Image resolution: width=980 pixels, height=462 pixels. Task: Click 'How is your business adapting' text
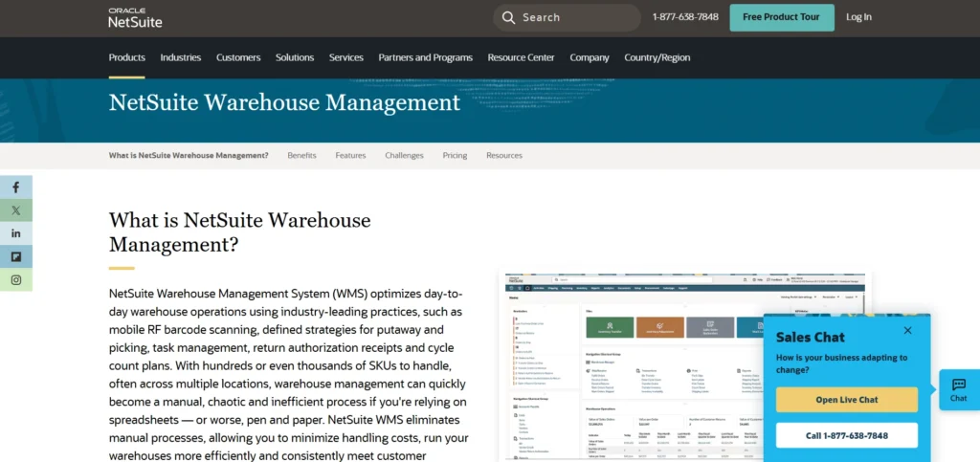coord(841,363)
